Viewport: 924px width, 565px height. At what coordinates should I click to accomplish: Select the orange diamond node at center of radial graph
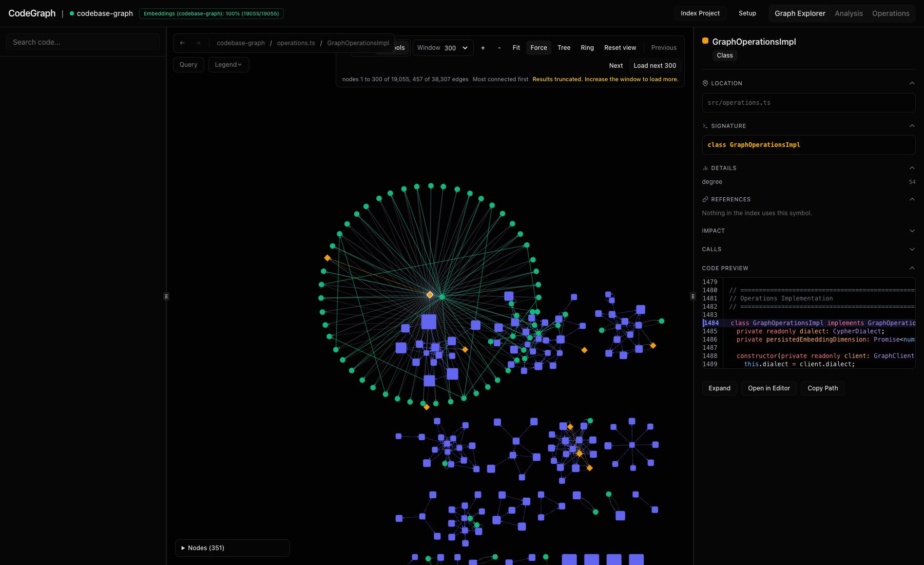click(x=430, y=295)
